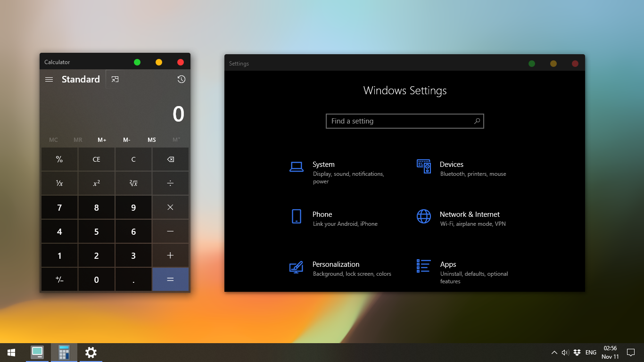644x362 pixels.
Task: Click the Calculator taskbar icon
Action: point(64,353)
